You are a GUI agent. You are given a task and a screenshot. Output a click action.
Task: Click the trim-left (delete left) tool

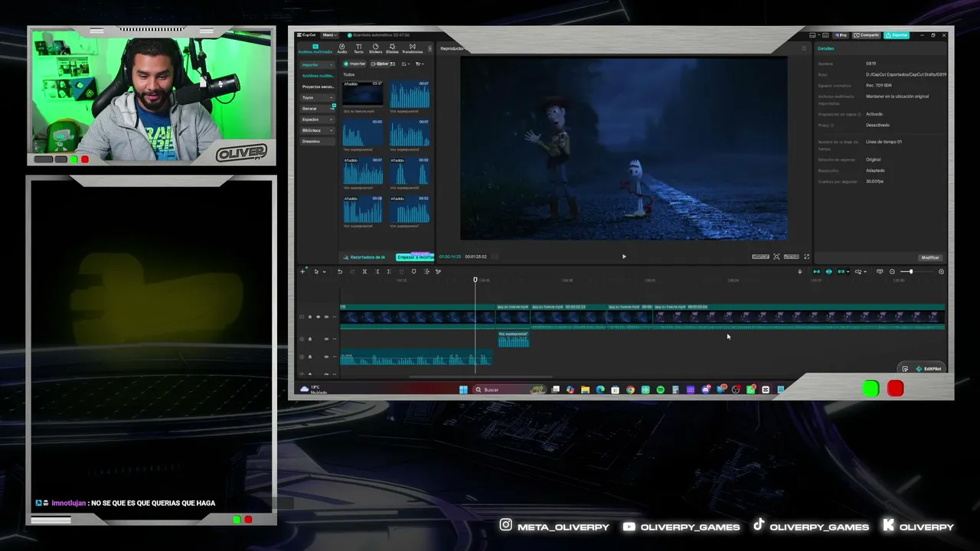click(377, 272)
